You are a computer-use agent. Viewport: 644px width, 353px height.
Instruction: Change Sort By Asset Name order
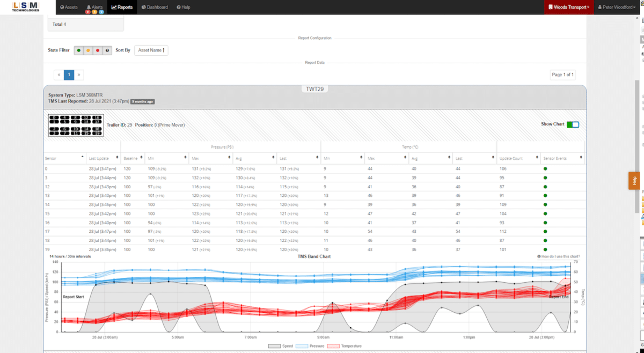(151, 50)
